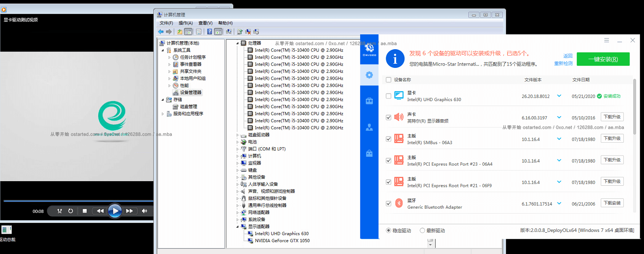Click 下载升级 for Intel SMBus 06A3

point(612,138)
